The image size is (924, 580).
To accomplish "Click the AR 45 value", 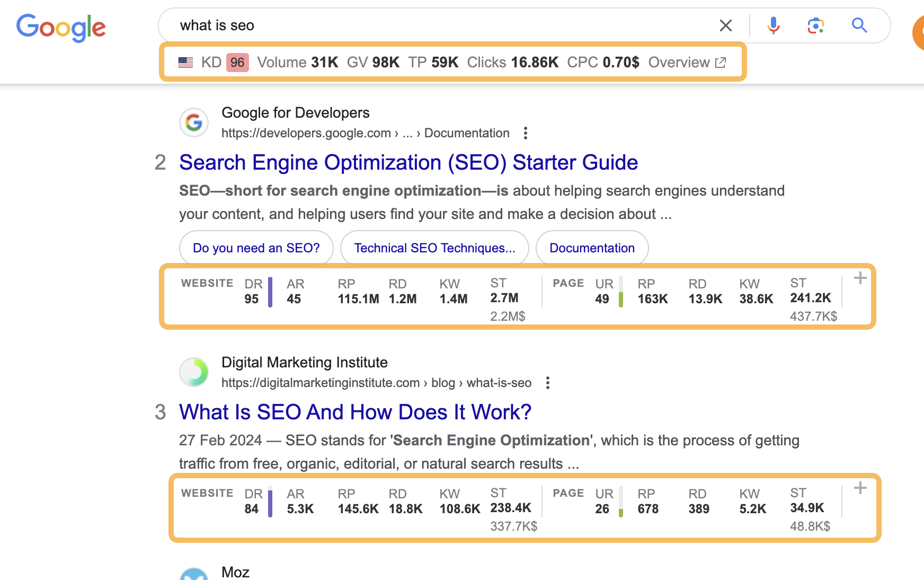I will (294, 299).
